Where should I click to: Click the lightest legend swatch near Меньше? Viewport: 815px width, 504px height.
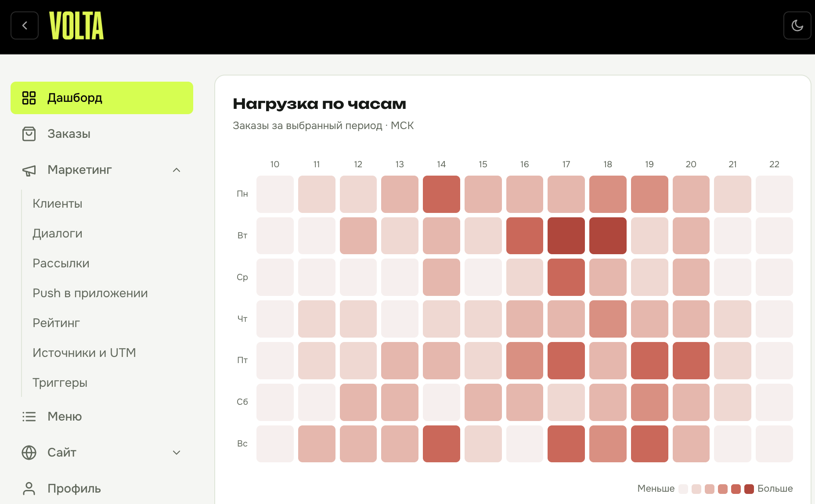tap(683, 489)
